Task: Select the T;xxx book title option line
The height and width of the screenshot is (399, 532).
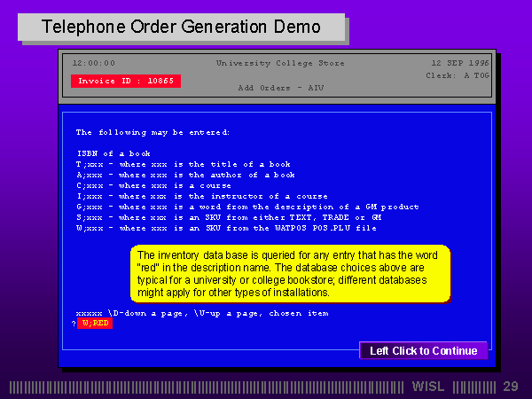Action: [x=183, y=164]
